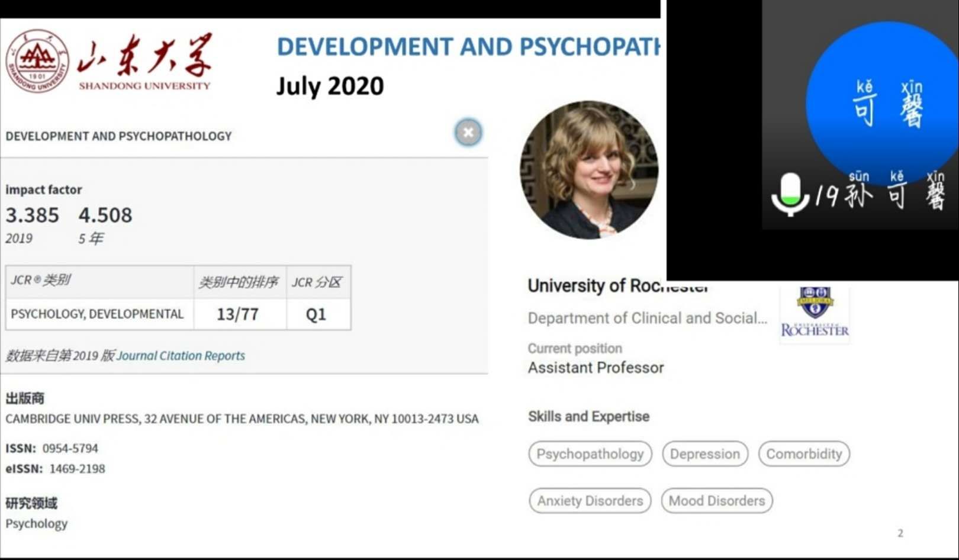
Task: Select the Mood Disorders skill tag
Action: 716,501
